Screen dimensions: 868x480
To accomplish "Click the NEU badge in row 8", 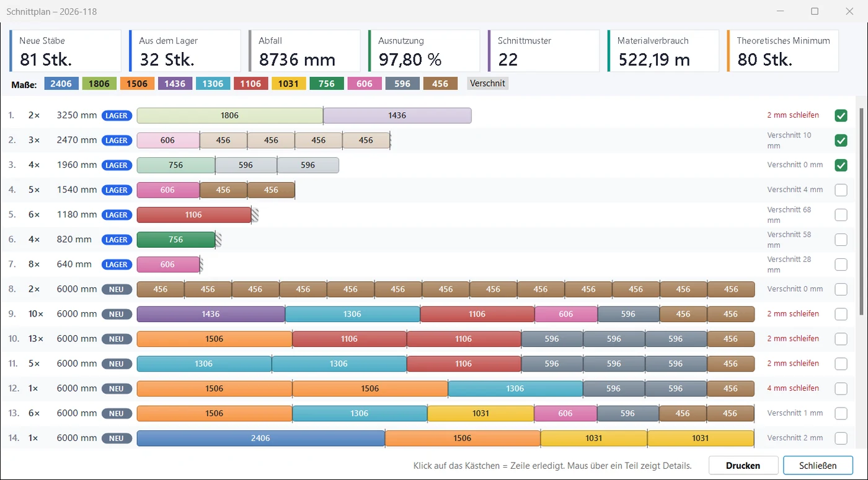I will (x=117, y=289).
